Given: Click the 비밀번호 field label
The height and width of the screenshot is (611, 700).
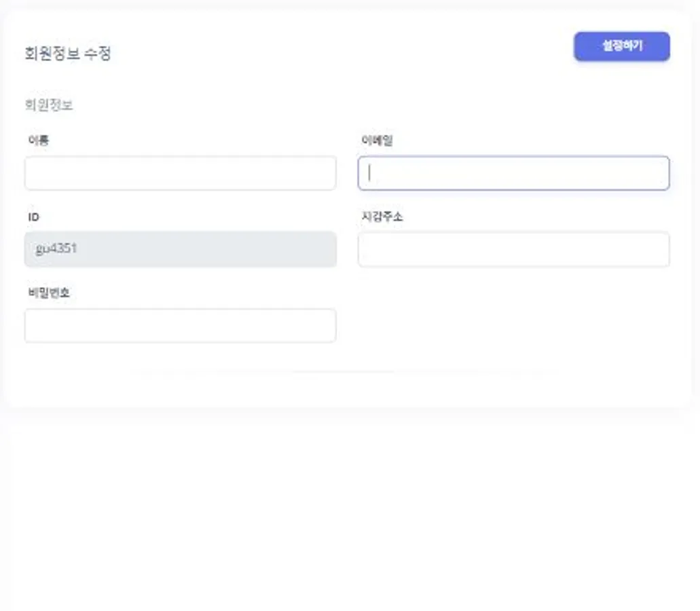Looking at the screenshot, I should 48,293.
